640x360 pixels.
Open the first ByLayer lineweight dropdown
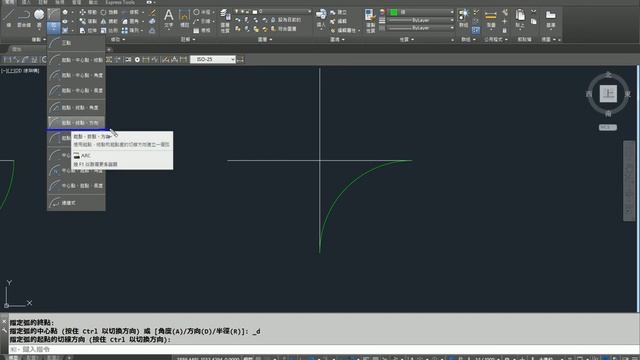420,20
